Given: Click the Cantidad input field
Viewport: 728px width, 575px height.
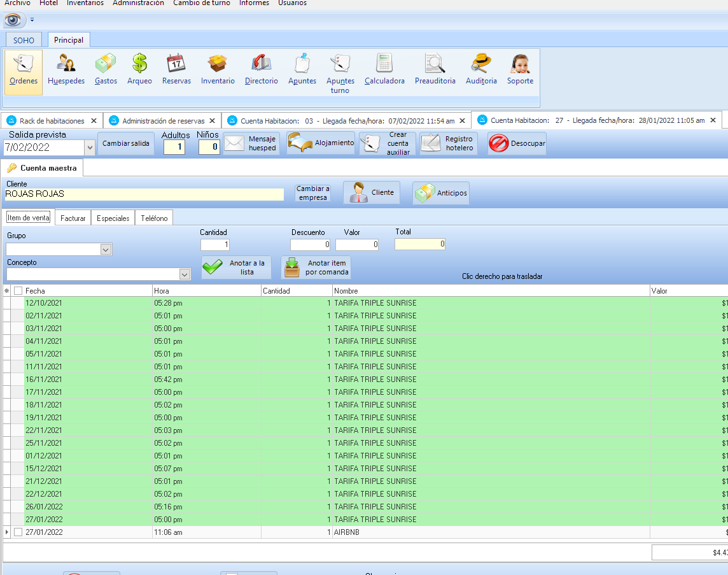Looking at the screenshot, I should (215, 245).
